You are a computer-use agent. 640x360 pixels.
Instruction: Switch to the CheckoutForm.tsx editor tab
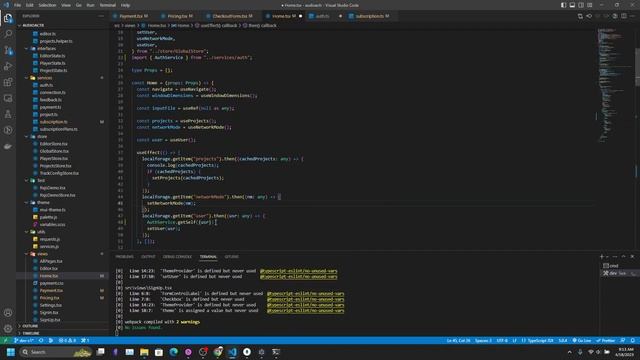[x=231, y=16]
